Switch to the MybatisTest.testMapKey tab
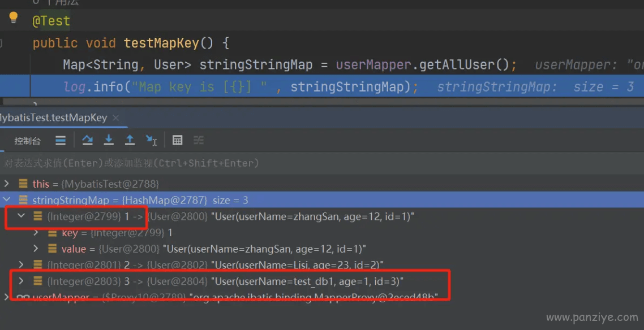The height and width of the screenshot is (330, 644). point(53,118)
